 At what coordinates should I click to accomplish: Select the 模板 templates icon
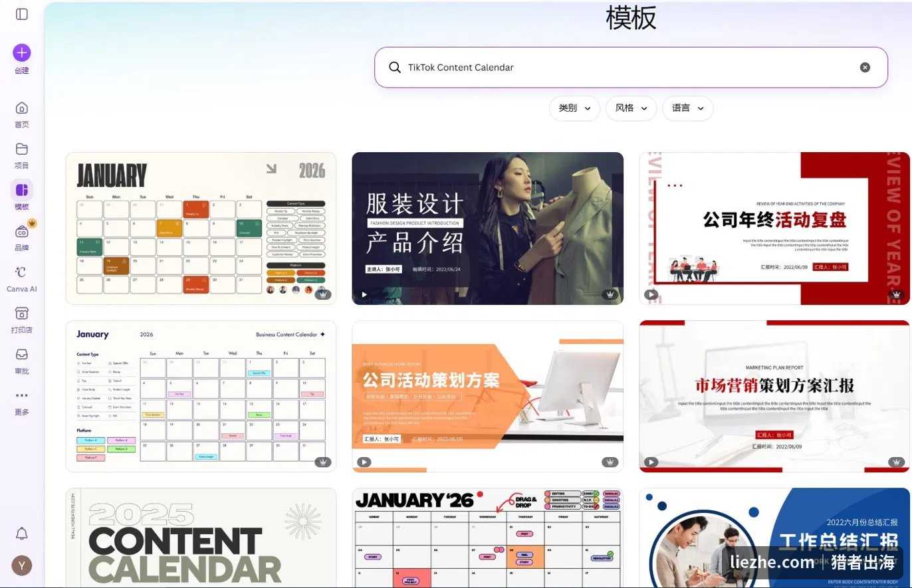22,190
